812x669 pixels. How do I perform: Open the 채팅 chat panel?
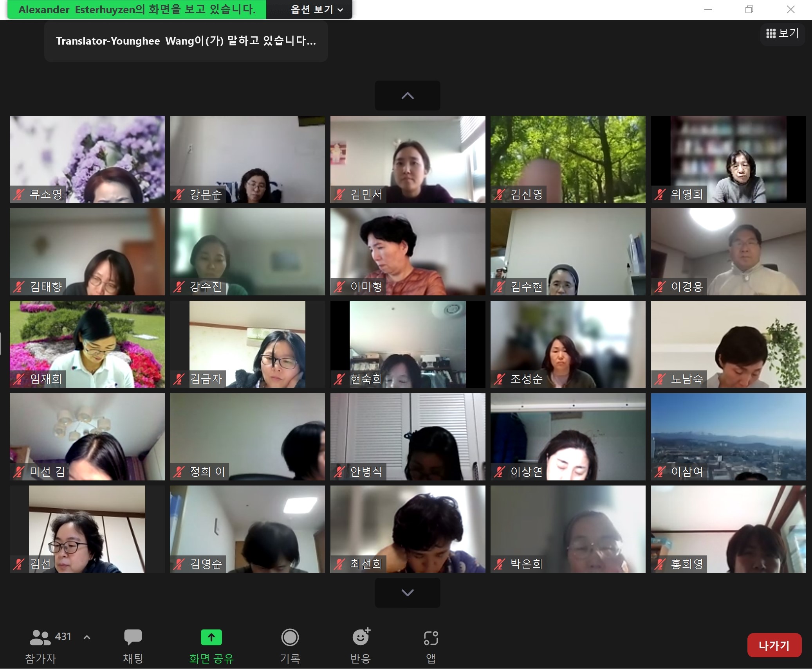coord(133,646)
